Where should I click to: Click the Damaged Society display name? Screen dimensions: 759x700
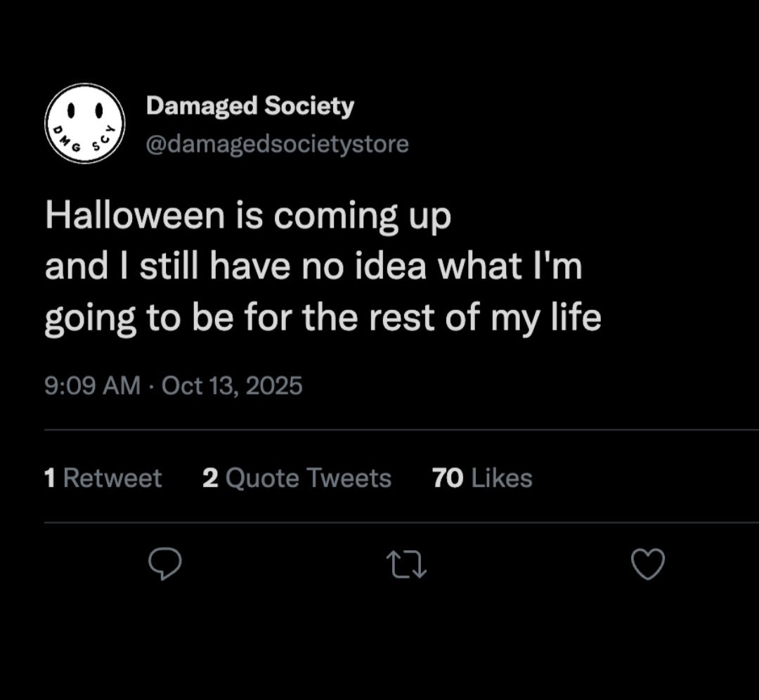pos(249,106)
